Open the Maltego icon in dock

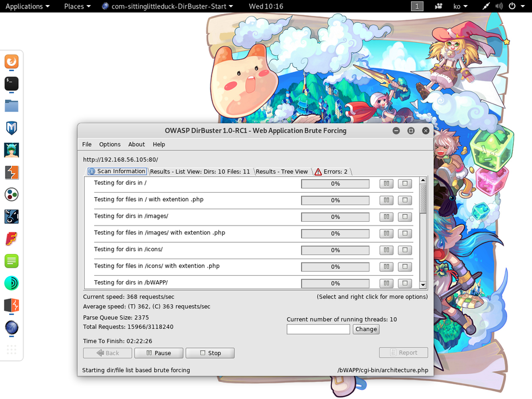pyautogui.click(x=11, y=194)
